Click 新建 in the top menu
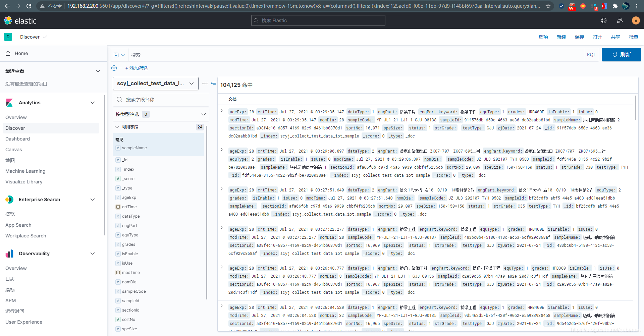Viewport: 644px width, 336px height. point(561,37)
